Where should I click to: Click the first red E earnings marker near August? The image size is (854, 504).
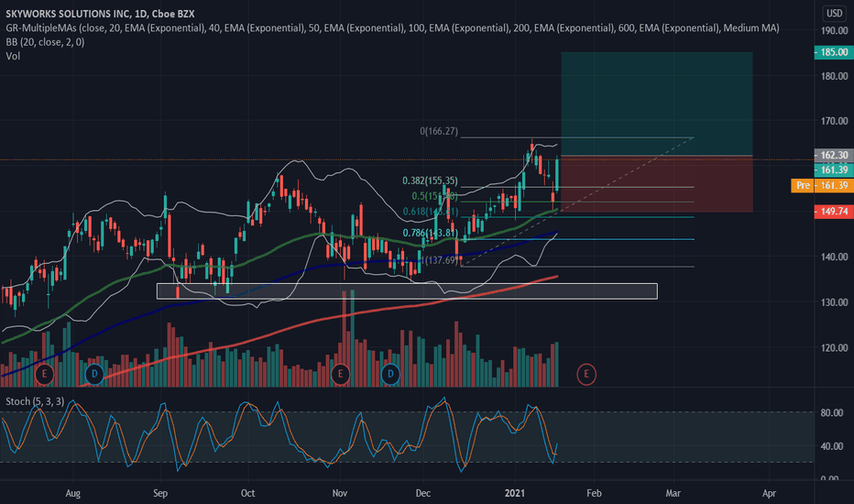(44, 374)
